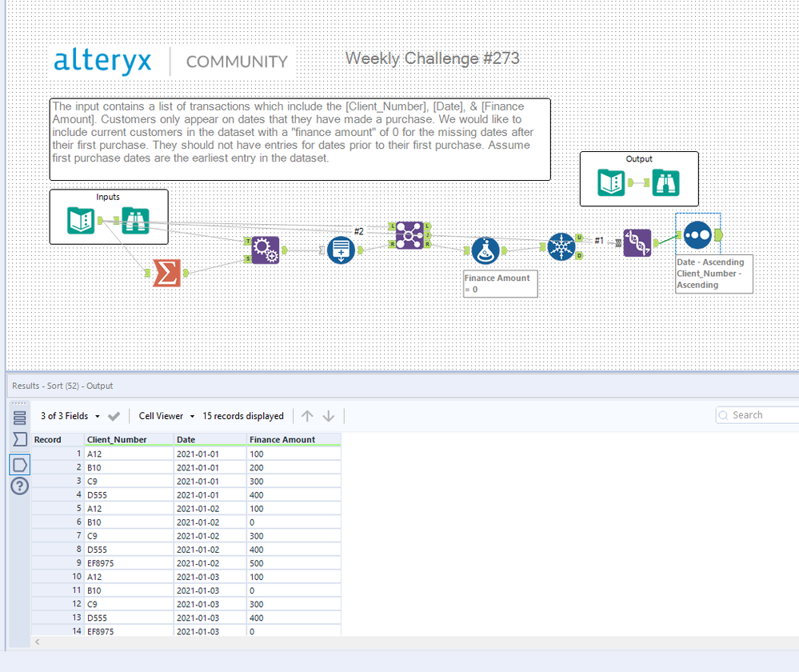Click the Record column header

coord(58,439)
